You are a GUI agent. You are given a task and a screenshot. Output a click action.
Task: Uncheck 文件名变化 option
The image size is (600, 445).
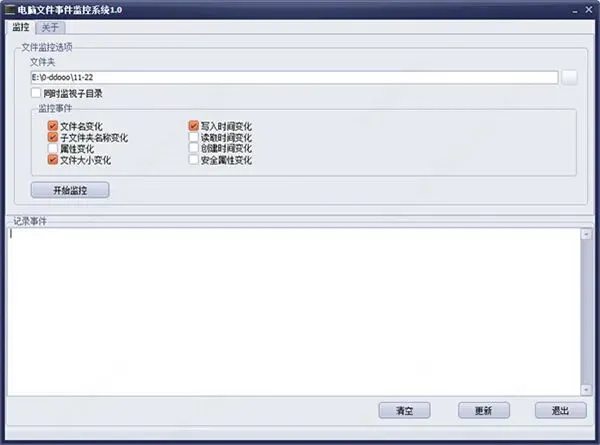[x=53, y=126]
